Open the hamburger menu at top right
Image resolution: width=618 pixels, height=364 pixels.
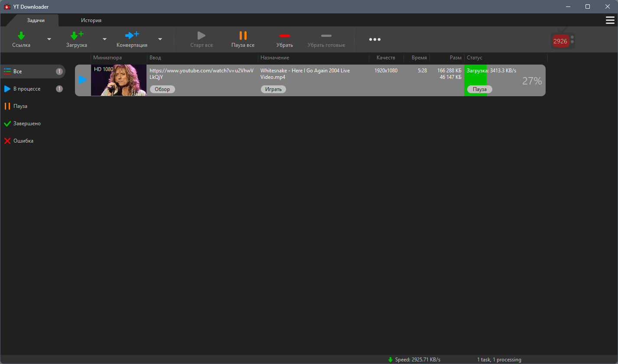coord(610,20)
